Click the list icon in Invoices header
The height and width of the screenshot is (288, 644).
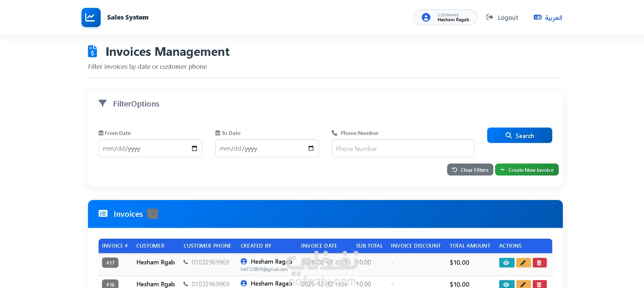click(x=103, y=214)
